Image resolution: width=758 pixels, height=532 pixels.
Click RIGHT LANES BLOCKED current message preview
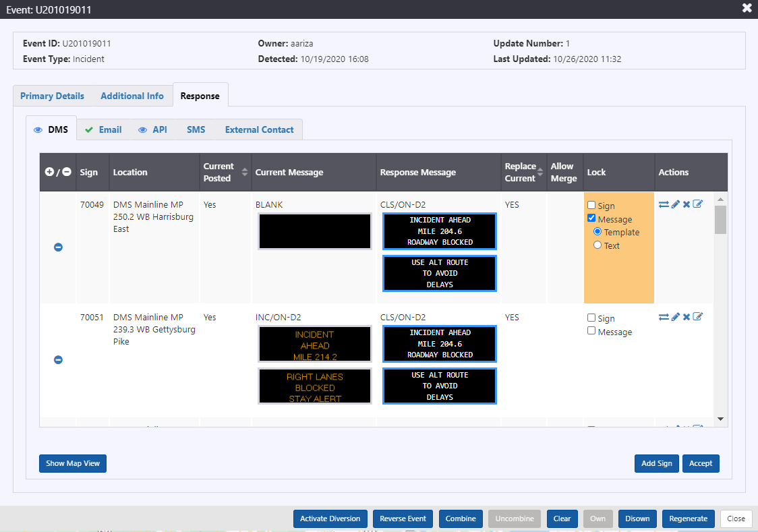315,386
